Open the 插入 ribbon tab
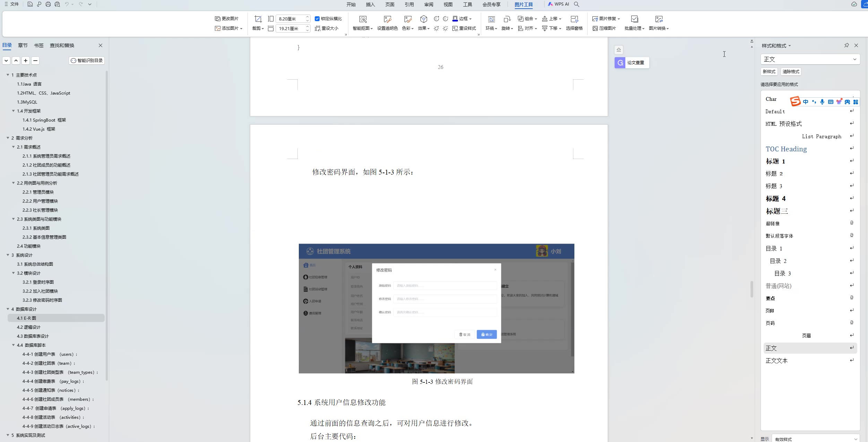 pos(370,5)
